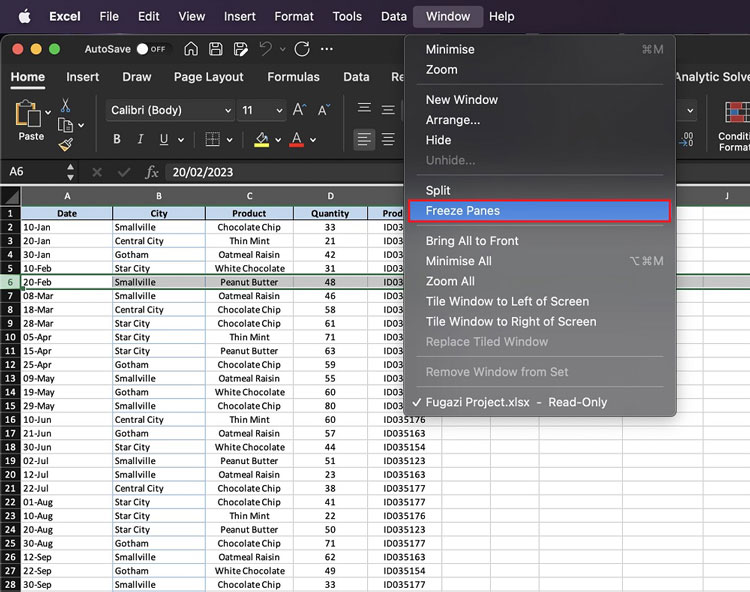Click the Select All corner triangle
The image size is (750, 592).
(x=11, y=196)
